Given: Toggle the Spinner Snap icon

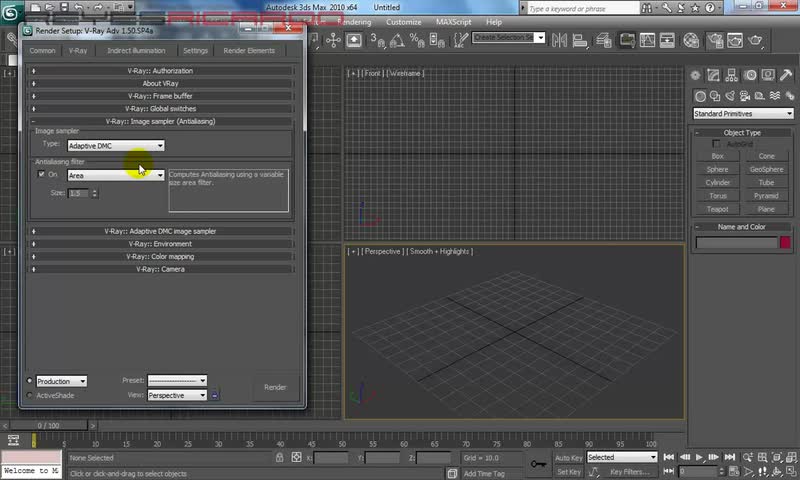Looking at the screenshot, I should point(437,40).
